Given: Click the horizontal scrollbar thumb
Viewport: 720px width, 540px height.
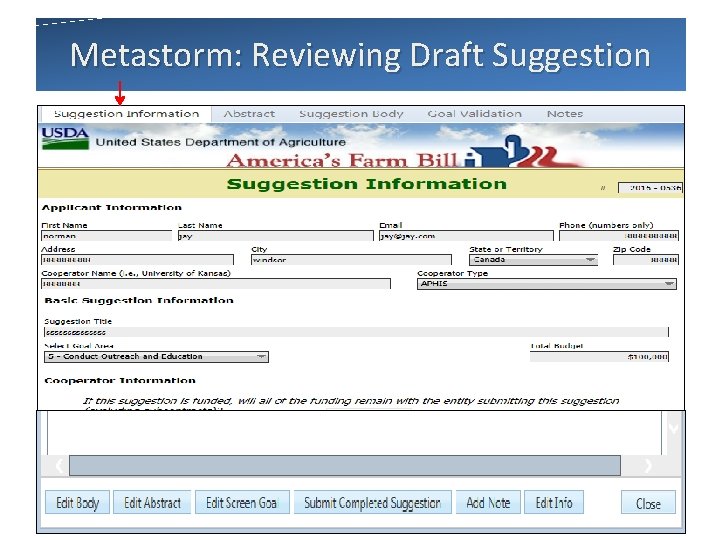Looking at the screenshot, I should coord(345,466).
